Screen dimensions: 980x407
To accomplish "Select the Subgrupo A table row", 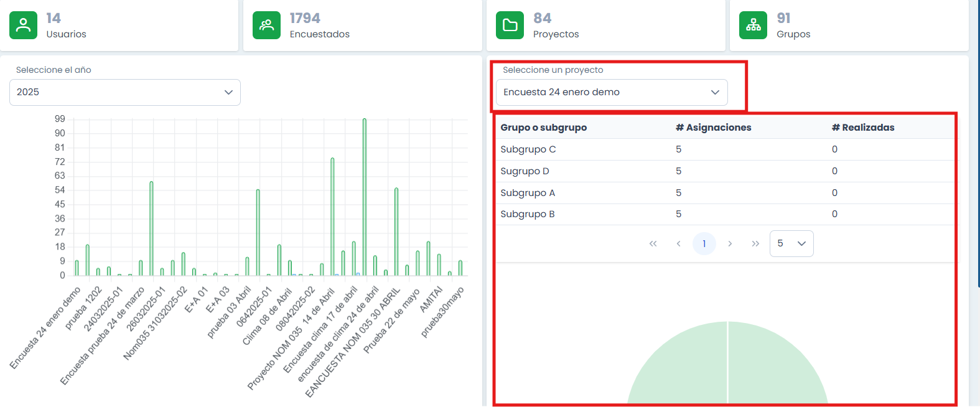I will coord(528,193).
